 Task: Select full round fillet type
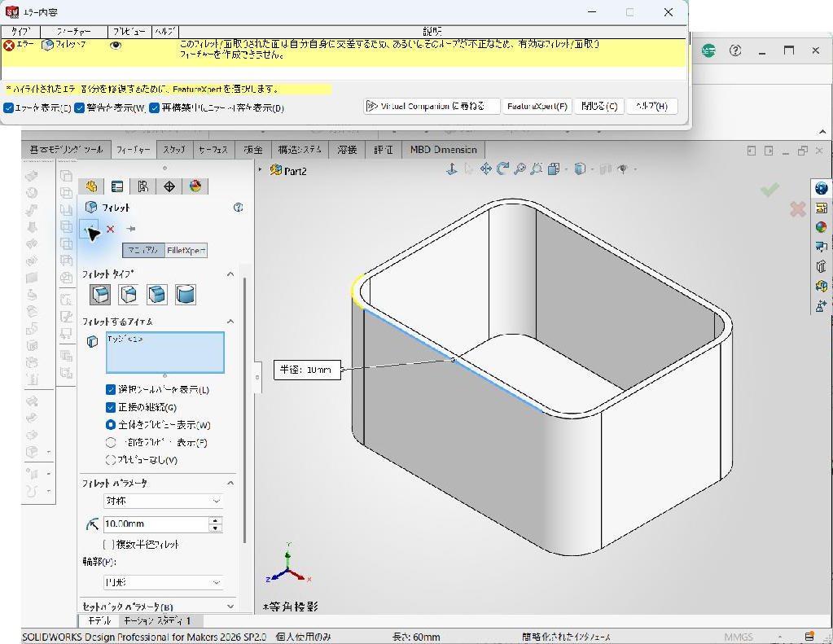pos(186,295)
